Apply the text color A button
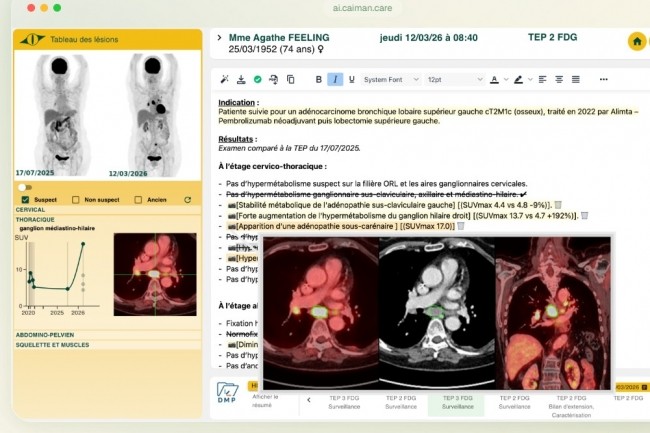Image resolution: width=650 pixels, height=433 pixels. click(494, 80)
